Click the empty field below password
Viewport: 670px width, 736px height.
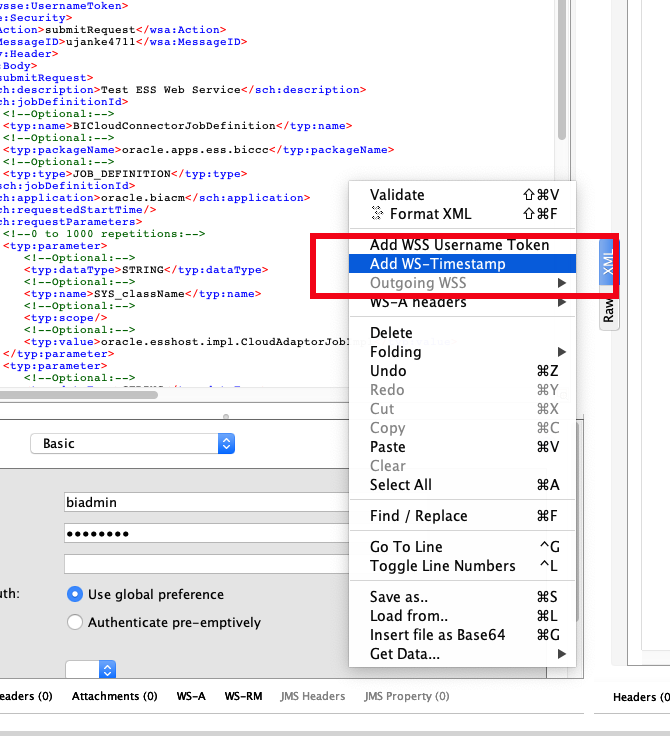tap(207, 564)
